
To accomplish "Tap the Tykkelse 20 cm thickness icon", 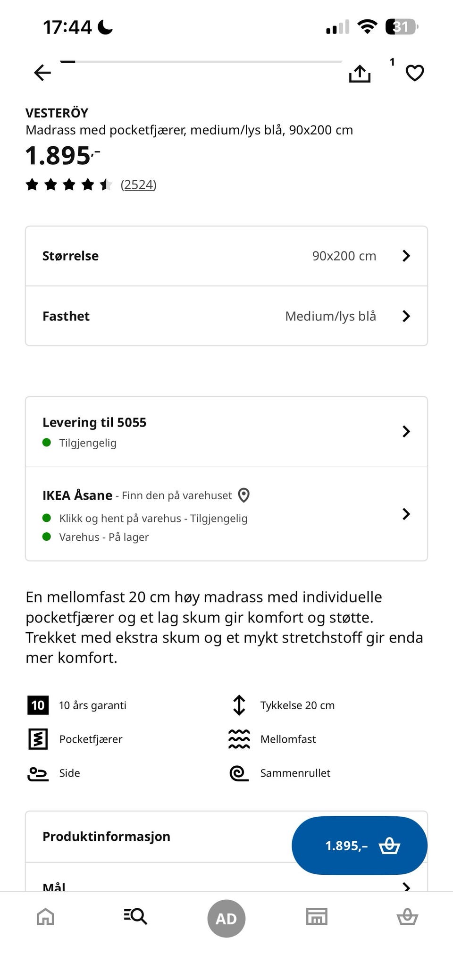I will pyautogui.click(x=239, y=705).
